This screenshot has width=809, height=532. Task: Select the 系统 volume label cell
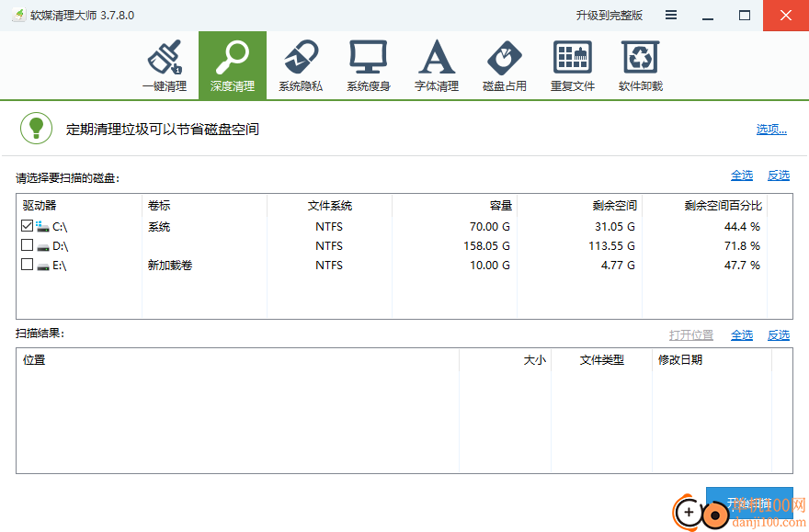point(159,227)
